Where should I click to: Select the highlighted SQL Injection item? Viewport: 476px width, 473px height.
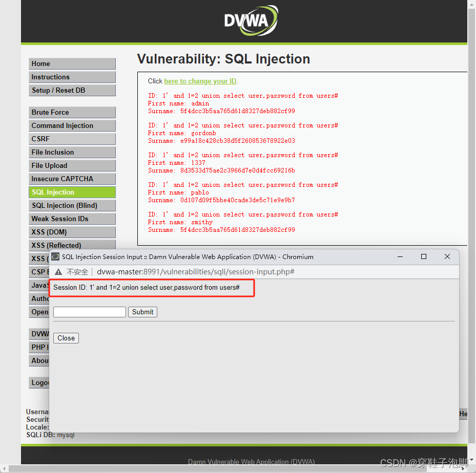point(72,192)
